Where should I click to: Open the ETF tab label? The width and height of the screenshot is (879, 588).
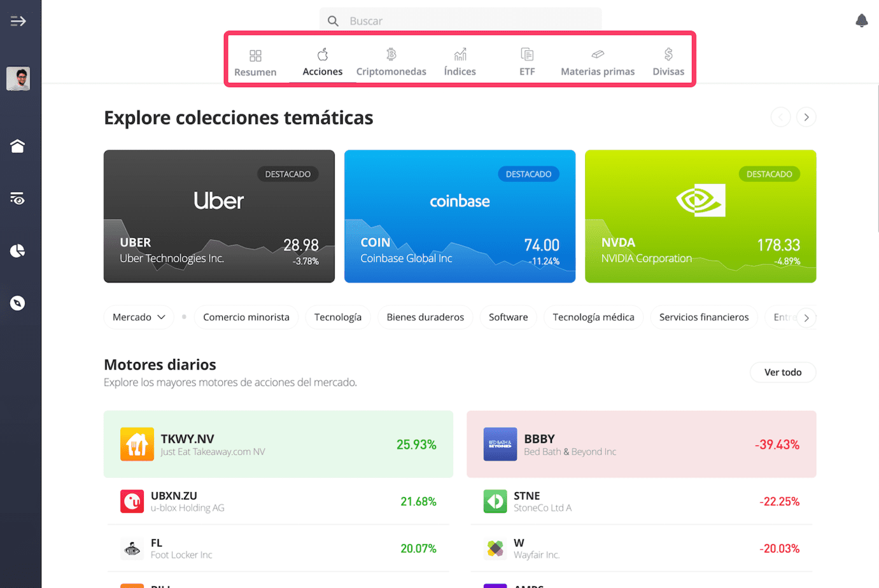click(x=527, y=71)
